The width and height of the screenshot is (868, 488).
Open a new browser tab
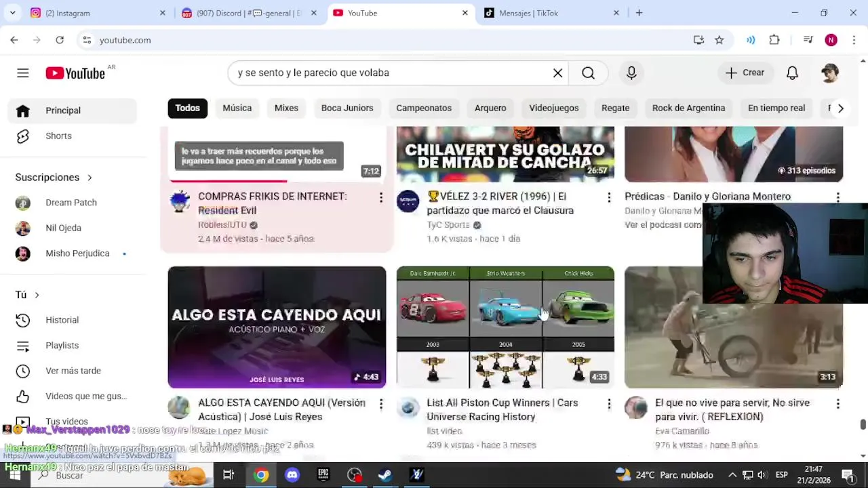pyautogui.click(x=639, y=13)
